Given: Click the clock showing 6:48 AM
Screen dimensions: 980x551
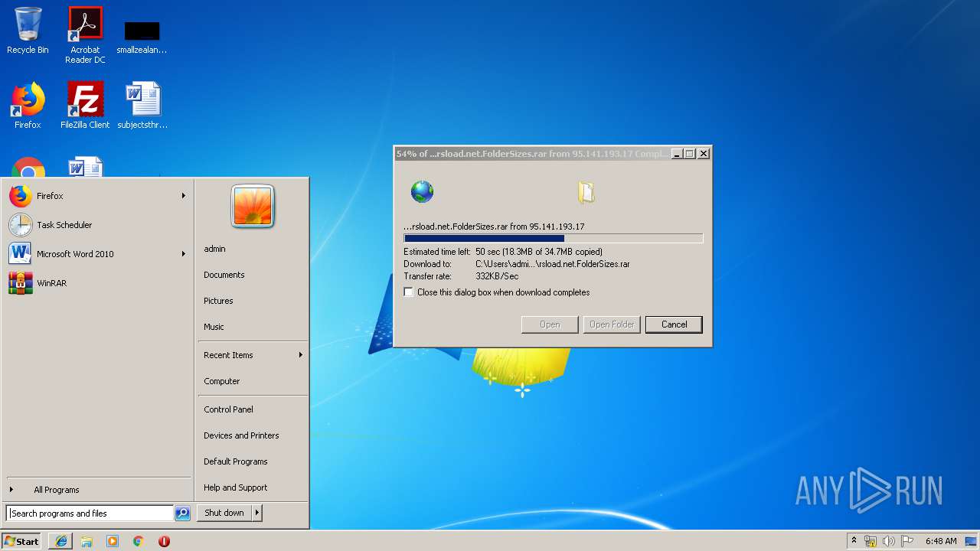Looking at the screenshot, I should tap(941, 541).
